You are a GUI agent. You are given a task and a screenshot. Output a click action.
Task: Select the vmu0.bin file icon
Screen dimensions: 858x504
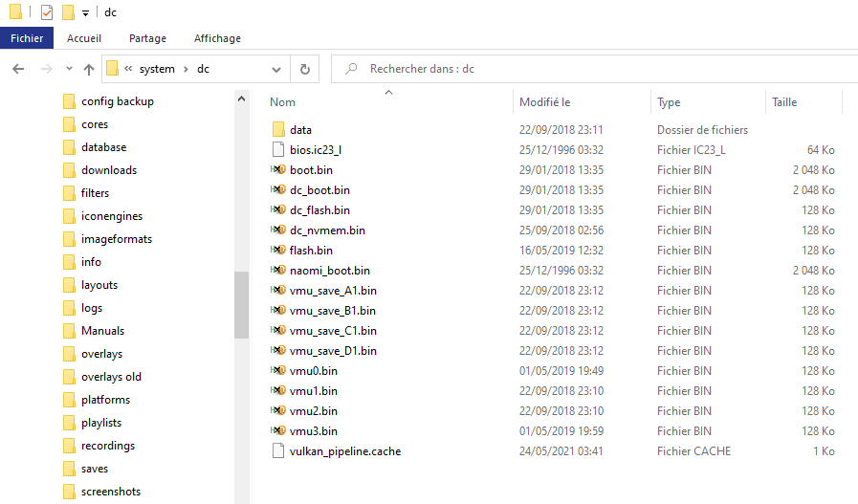coord(278,370)
